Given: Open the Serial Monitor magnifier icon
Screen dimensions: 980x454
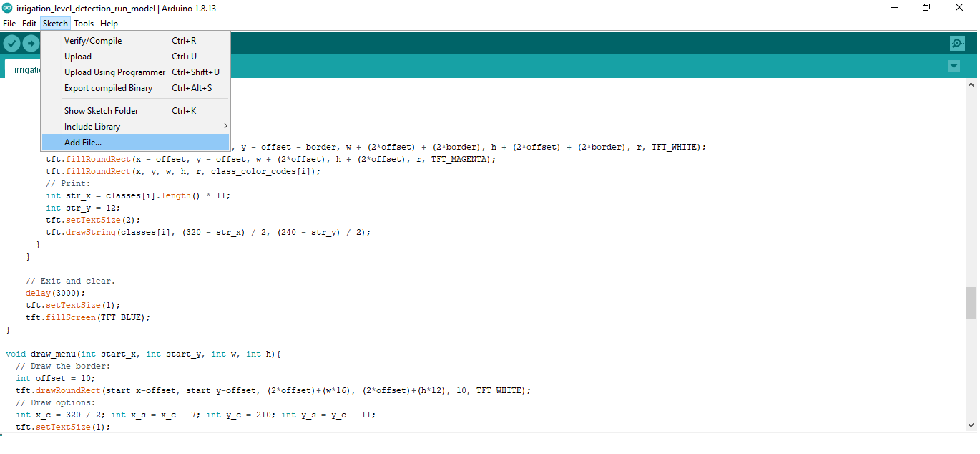Looking at the screenshot, I should (x=957, y=44).
